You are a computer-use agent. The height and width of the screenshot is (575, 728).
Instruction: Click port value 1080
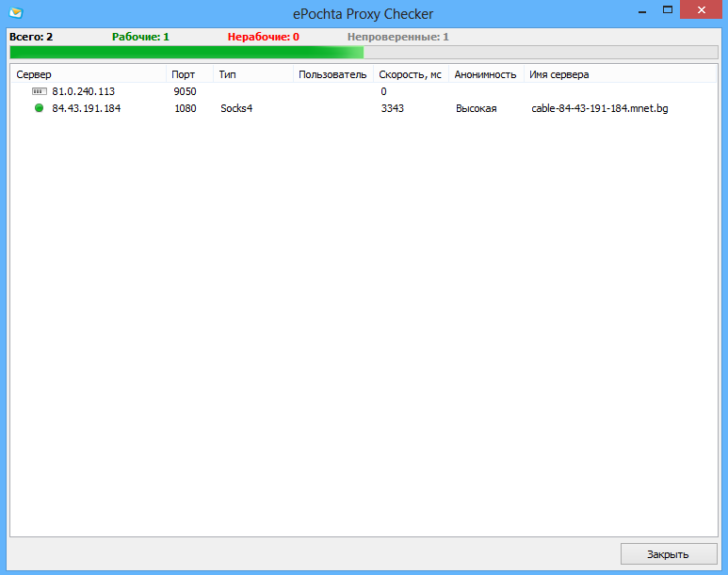(x=186, y=108)
